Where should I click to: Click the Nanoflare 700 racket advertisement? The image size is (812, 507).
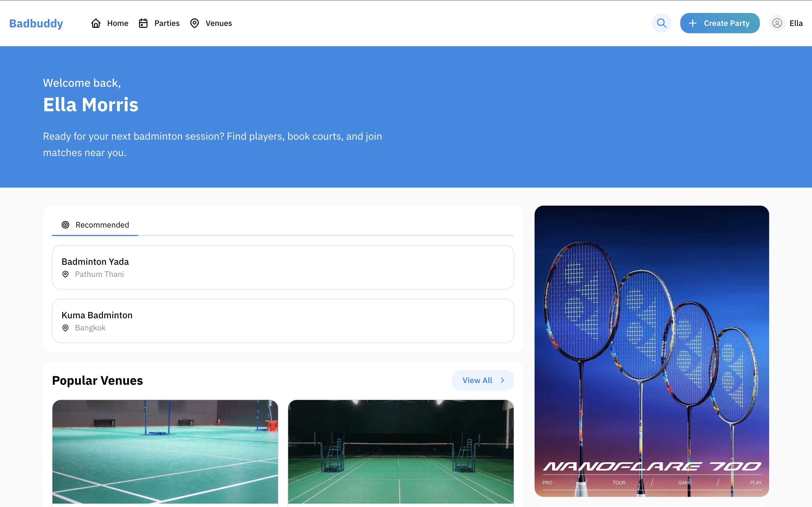coord(651,351)
